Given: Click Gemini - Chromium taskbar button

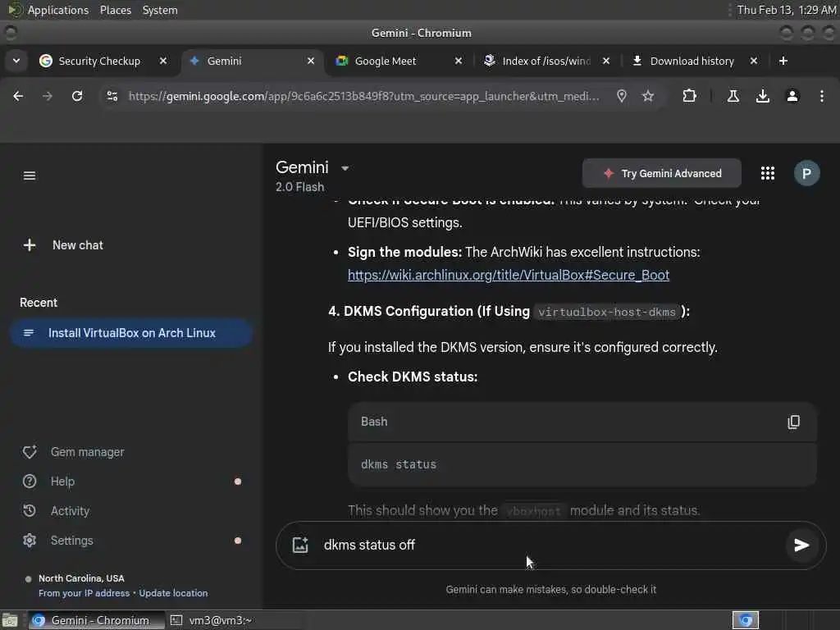Looking at the screenshot, I should click(97, 620).
